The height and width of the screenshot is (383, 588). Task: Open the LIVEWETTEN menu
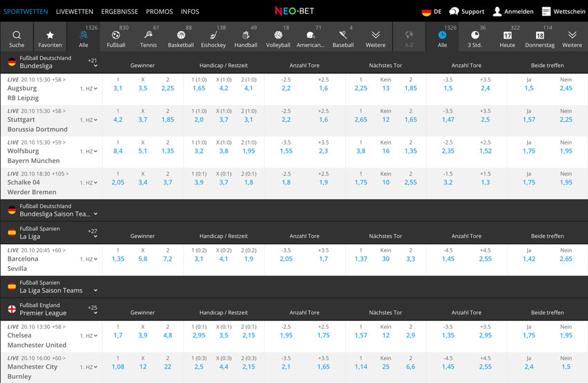click(x=75, y=12)
